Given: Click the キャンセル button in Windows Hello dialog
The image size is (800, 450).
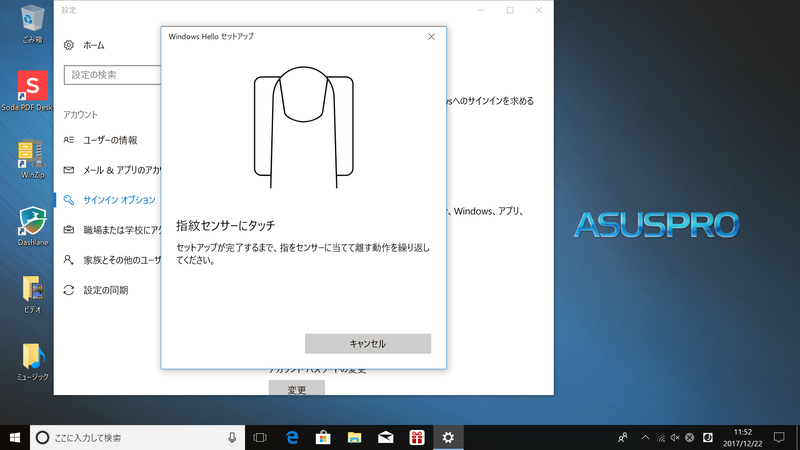Looking at the screenshot, I should point(368,344).
